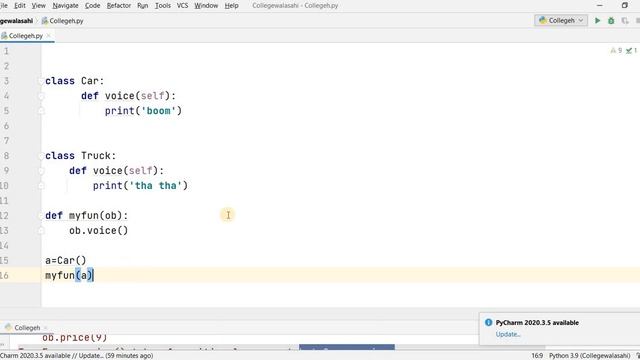The height and width of the screenshot is (360, 640).
Task: Click the fold end marker on line 13
Action: (41, 231)
